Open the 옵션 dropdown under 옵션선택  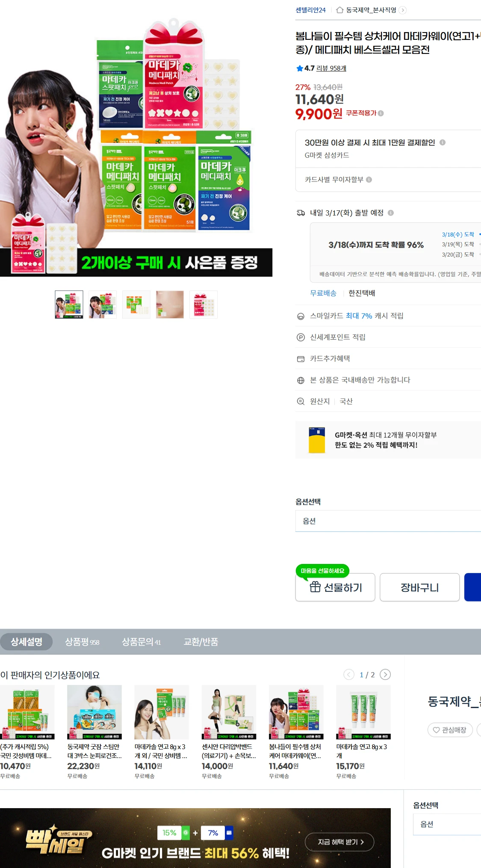pos(388,521)
